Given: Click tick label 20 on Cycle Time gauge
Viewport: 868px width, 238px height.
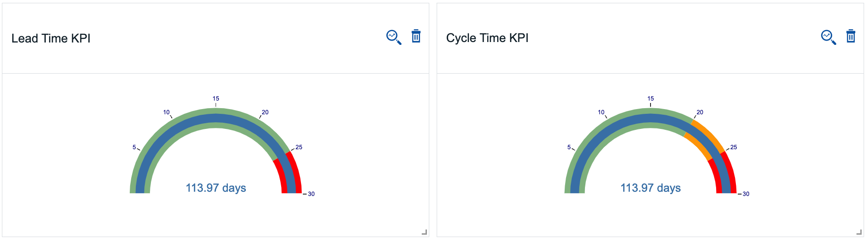Looking at the screenshot, I should click(x=700, y=112).
